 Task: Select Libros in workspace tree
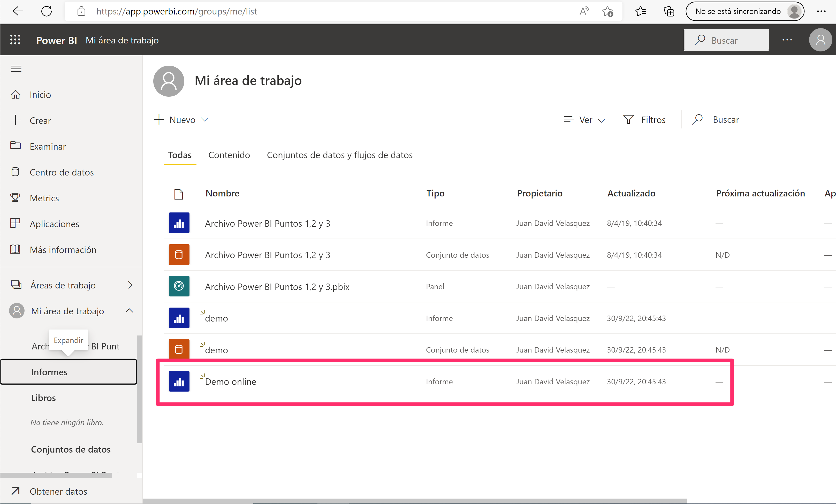43,398
